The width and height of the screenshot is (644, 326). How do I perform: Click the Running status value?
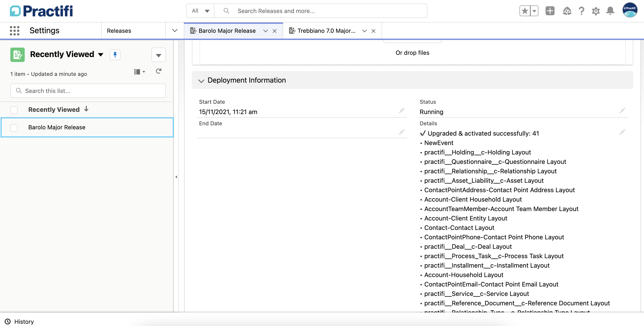click(x=431, y=112)
